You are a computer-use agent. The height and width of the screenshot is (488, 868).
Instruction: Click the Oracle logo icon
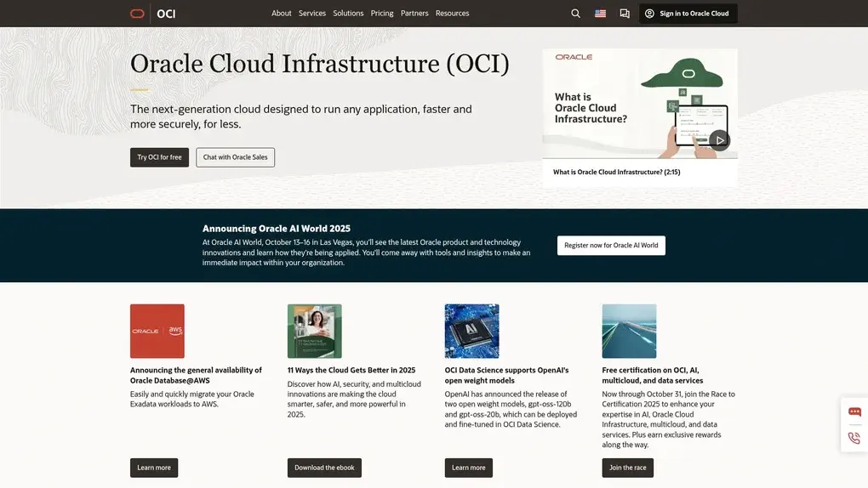[137, 14]
